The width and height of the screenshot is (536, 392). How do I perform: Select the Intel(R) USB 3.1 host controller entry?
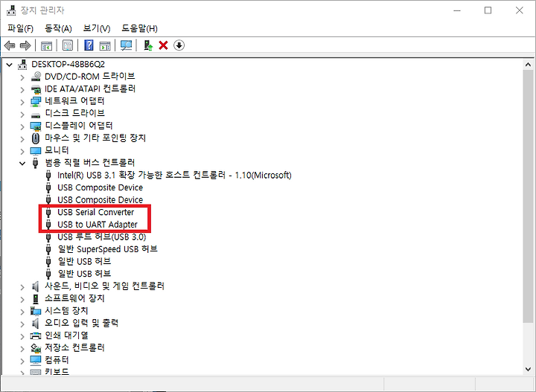click(174, 175)
